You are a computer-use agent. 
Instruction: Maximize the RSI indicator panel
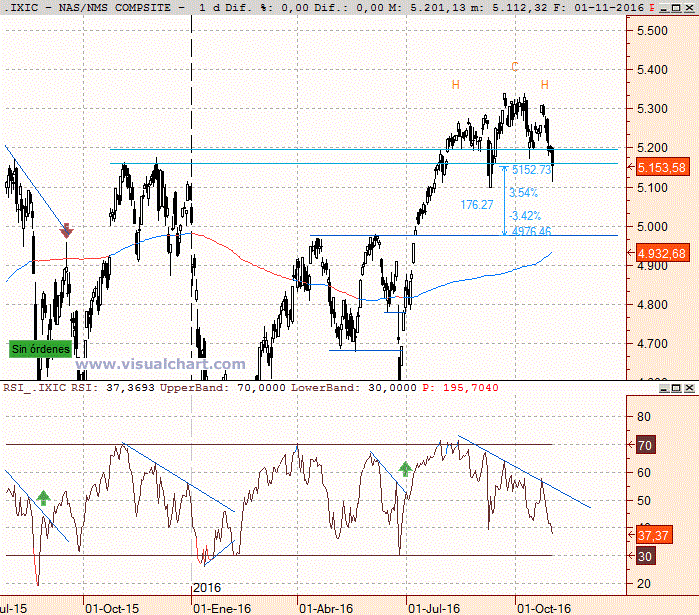coord(676,388)
